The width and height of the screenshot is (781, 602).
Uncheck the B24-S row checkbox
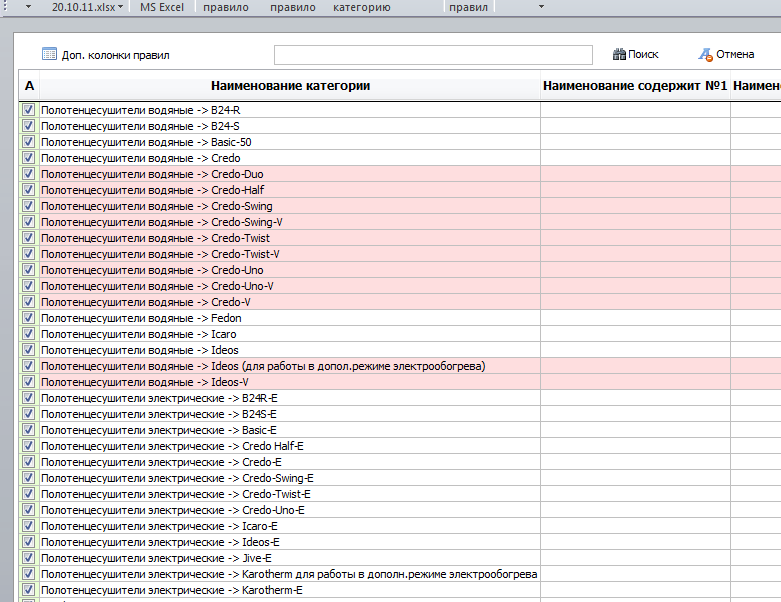tap(28, 125)
